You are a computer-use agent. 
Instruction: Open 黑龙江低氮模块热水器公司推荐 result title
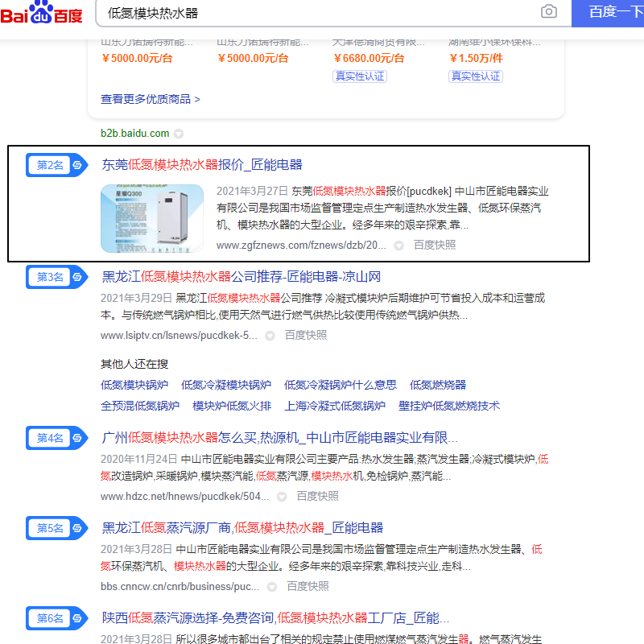[241, 277]
